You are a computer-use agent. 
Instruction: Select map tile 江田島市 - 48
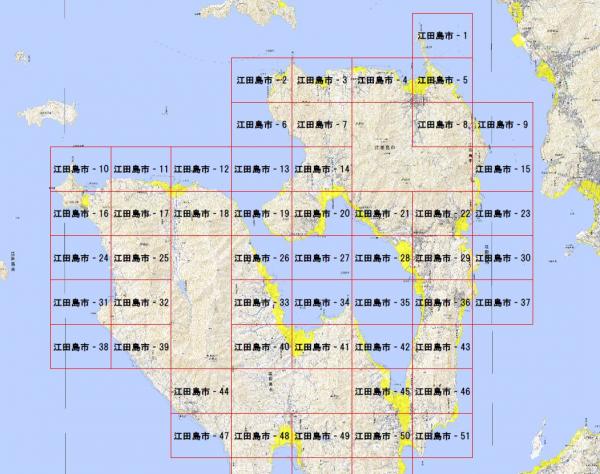pos(261,436)
